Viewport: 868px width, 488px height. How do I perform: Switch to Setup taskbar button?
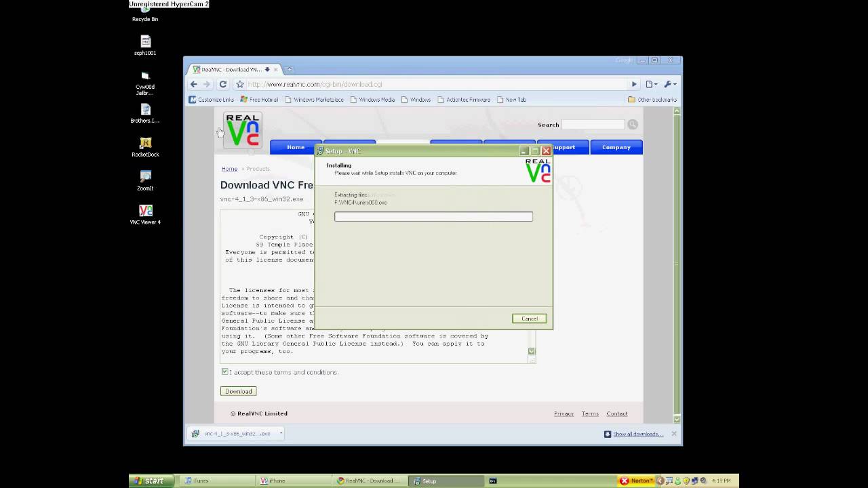[448, 481]
